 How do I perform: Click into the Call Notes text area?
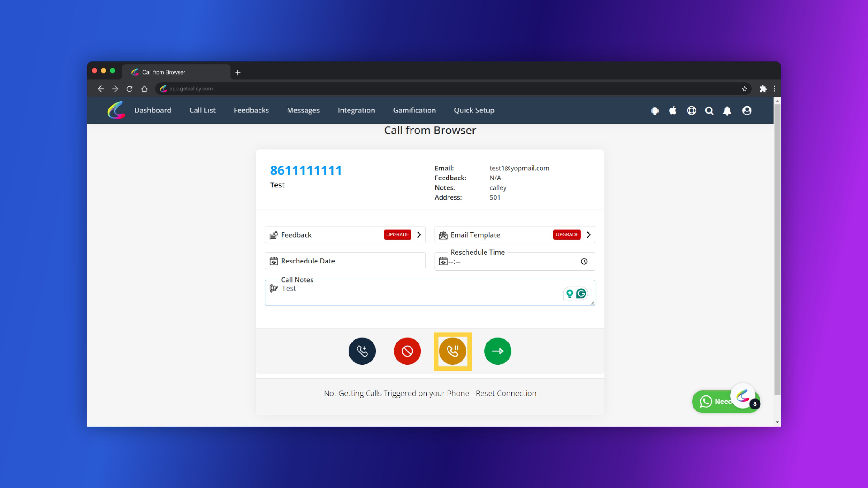(430, 293)
